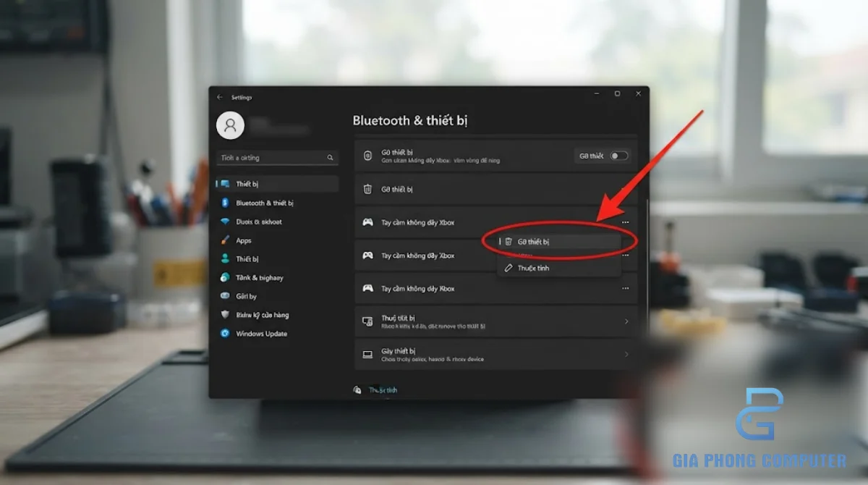Click the Settings title text
The height and width of the screenshot is (485, 868).
tap(242, 97)
